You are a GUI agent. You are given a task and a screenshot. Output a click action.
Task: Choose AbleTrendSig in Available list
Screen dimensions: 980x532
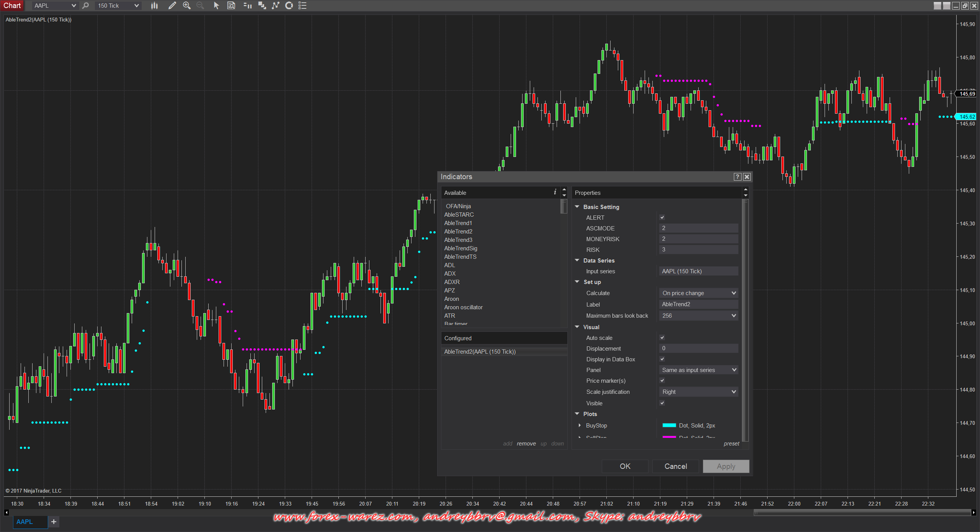click(461, 248)
